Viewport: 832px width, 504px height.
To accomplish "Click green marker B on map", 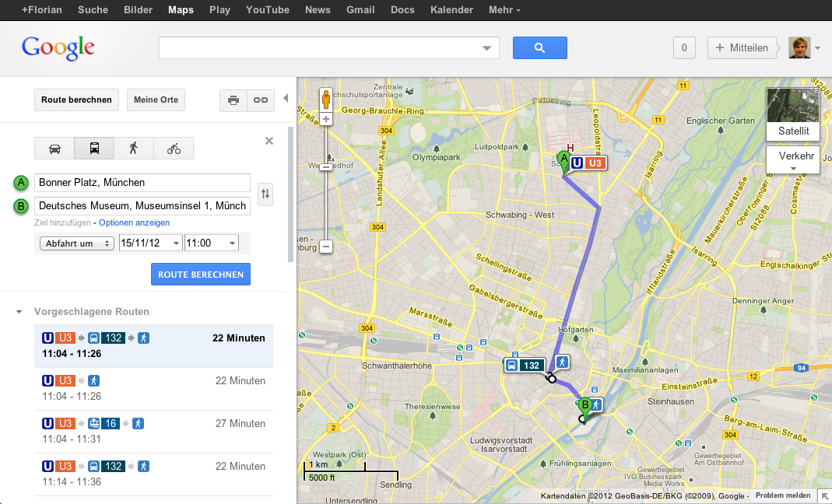I will [x=585, y=408].
